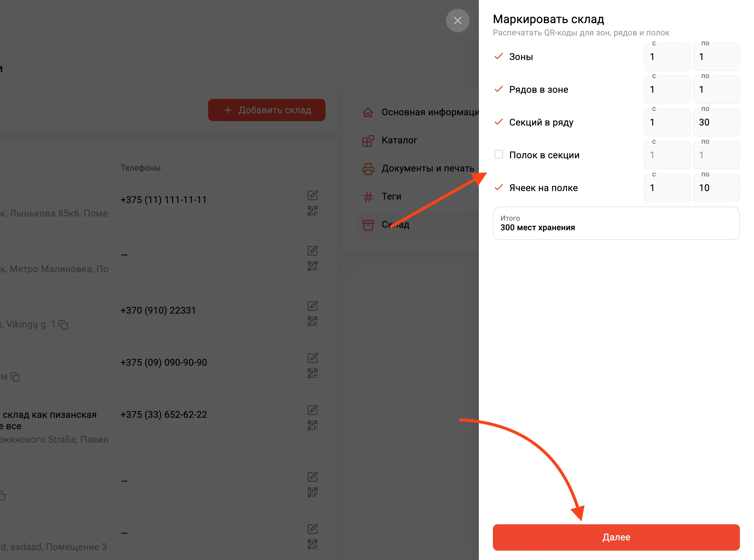Uncheck the Ячеек на полке checkbox
Screen dimensions: 754x560
click(x=498, y=188)
